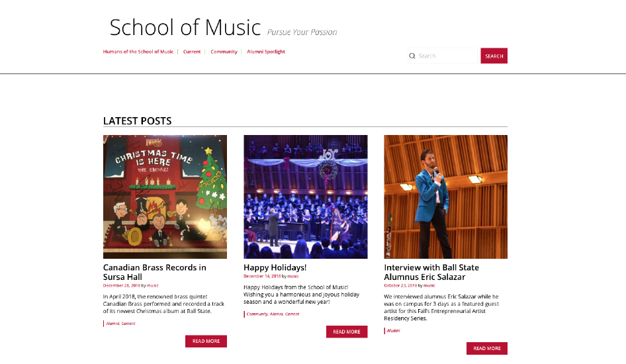Viewport: 626px width, 364px height.
Task: Select the Community navigation item
Action: (x=224, y=52)
